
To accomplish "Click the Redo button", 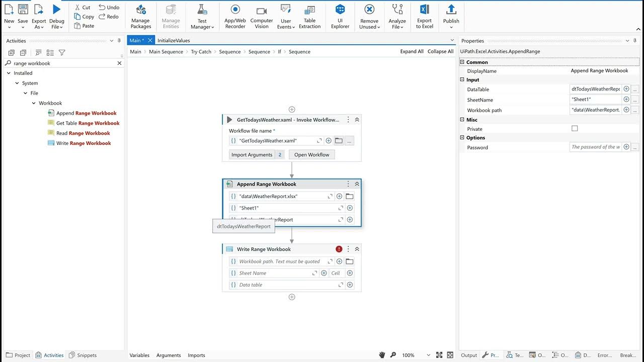I will (109, 17).
